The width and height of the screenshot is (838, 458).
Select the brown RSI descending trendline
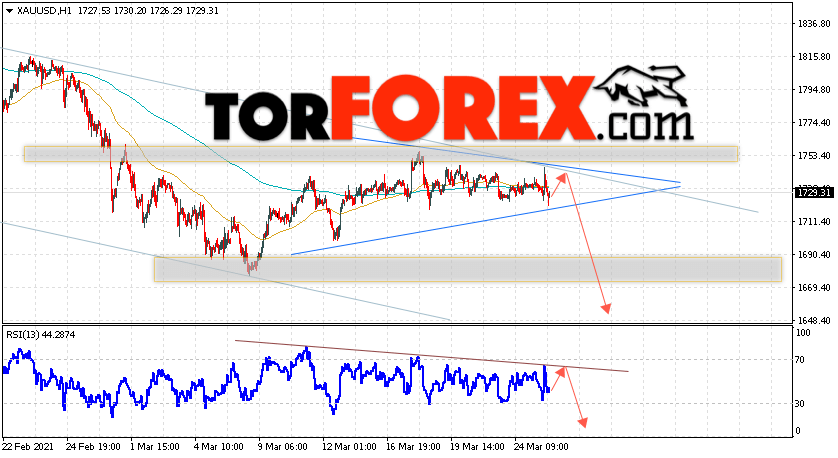point(432,356)
